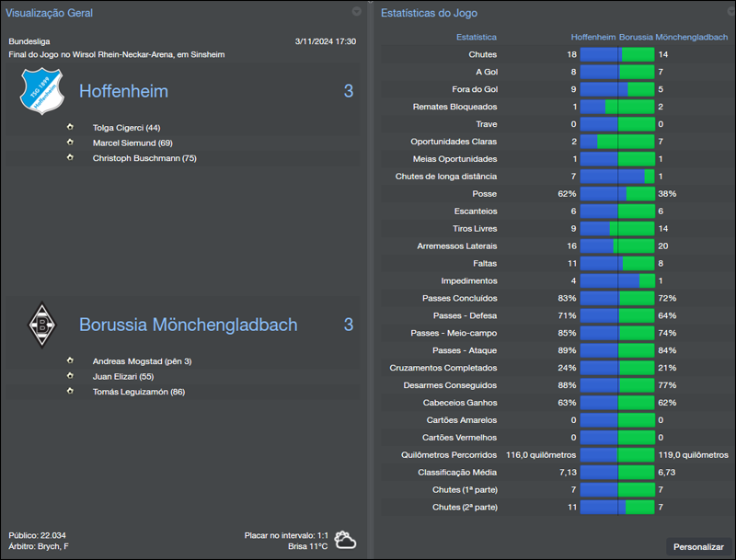This screenshot has width=736, height=560.
Task: Click the Posse possession comparison bar
Action: point(616,194)
